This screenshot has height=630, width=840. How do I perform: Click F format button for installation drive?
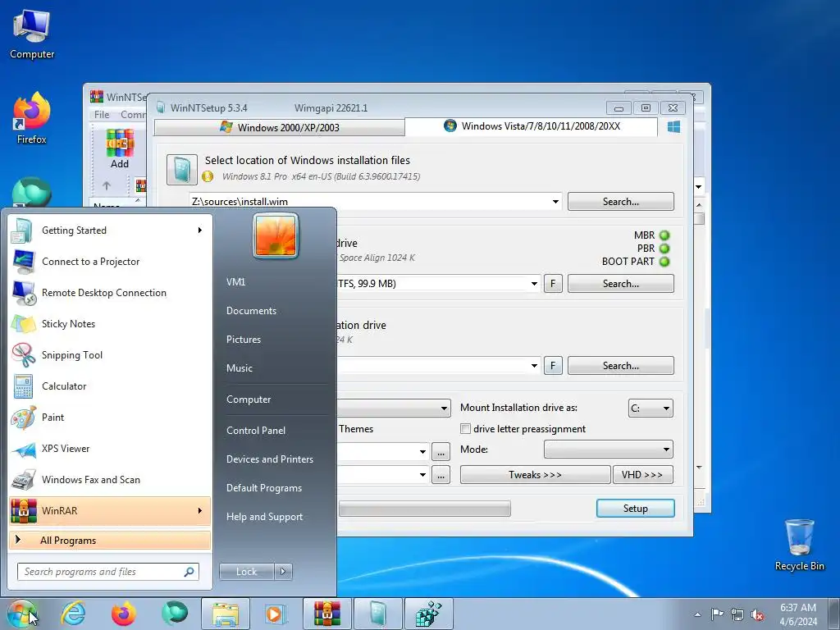pos(553,365)
